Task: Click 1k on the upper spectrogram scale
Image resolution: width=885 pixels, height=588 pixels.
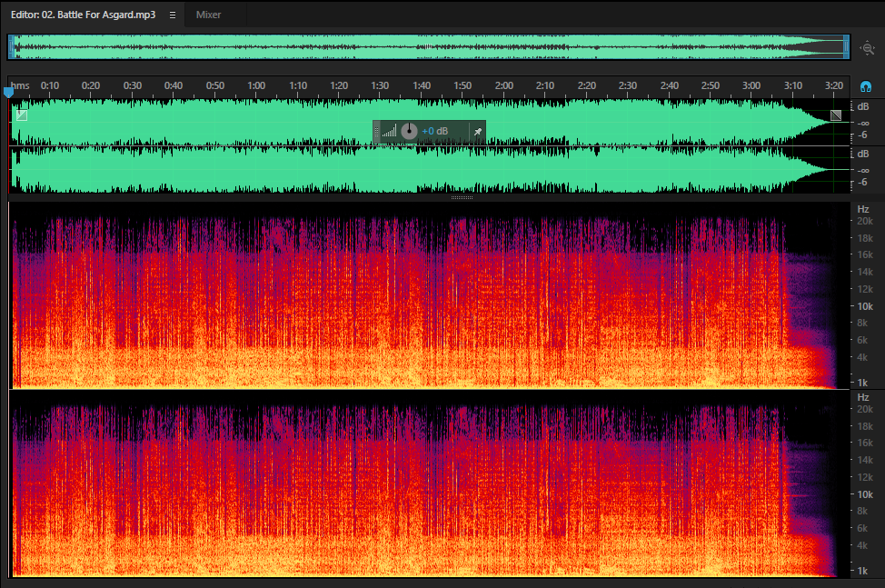Action: pos(862,383)
